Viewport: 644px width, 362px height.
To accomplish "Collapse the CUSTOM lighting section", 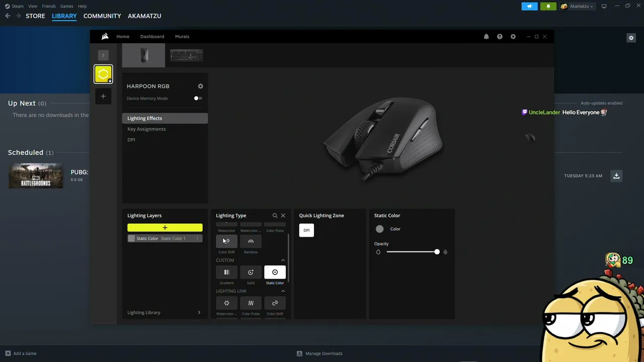I will pos(283,260).
